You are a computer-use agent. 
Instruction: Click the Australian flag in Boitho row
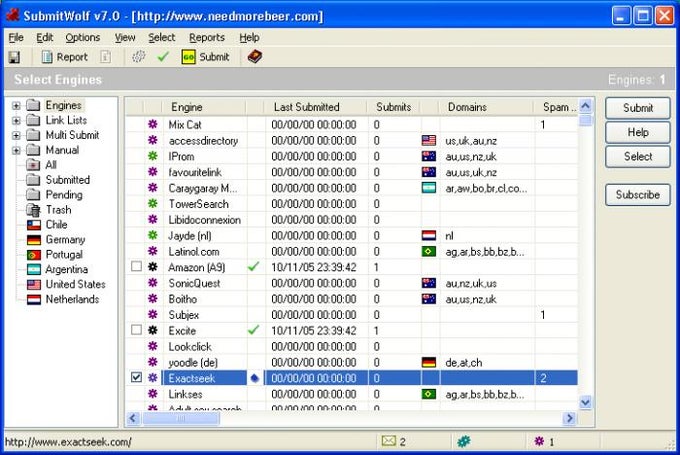pyautogui.click(x=429, y=299)
